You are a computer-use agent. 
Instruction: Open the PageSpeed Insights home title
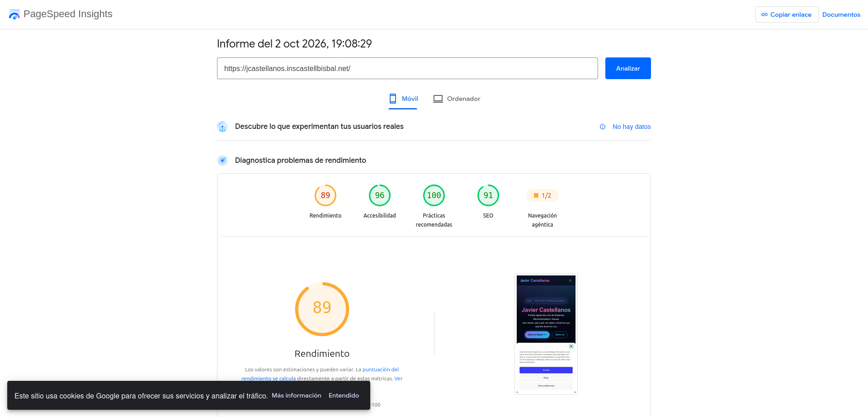tap(68, 14)
